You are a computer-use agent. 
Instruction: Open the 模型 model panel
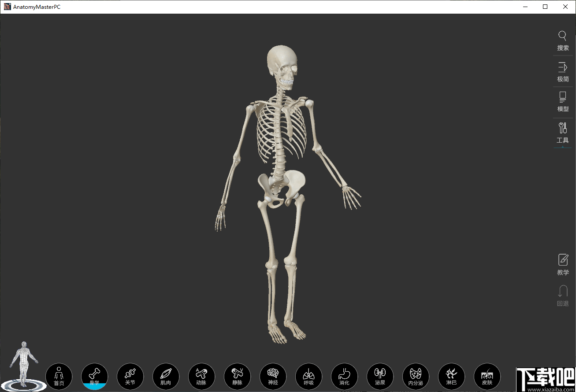(563, 102)
